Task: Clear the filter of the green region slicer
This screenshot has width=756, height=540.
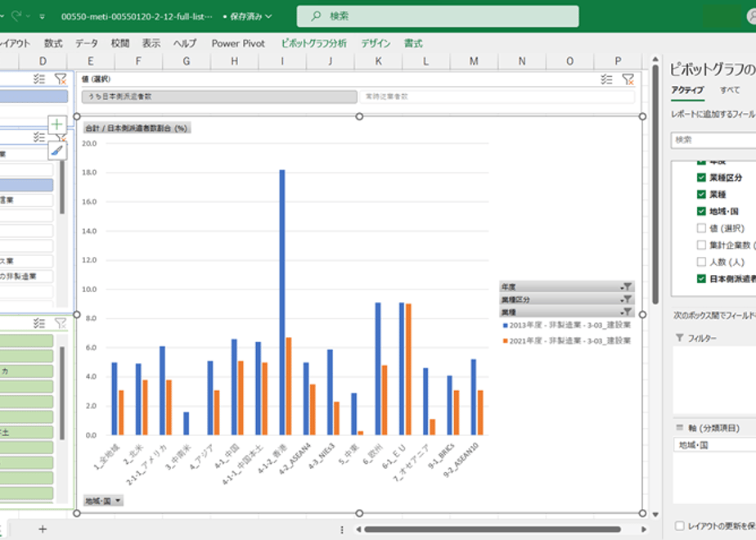Action: tap(61, 323)
